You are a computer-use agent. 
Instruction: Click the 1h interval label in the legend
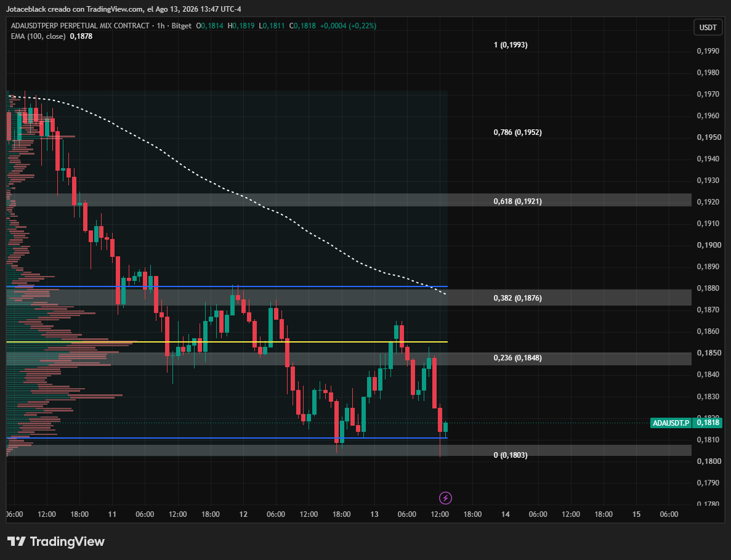(161, 26)
